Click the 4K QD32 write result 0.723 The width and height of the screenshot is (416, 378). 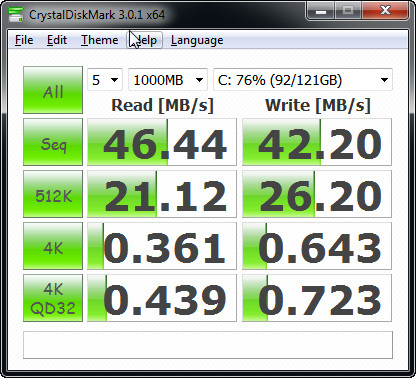(317, 298)
